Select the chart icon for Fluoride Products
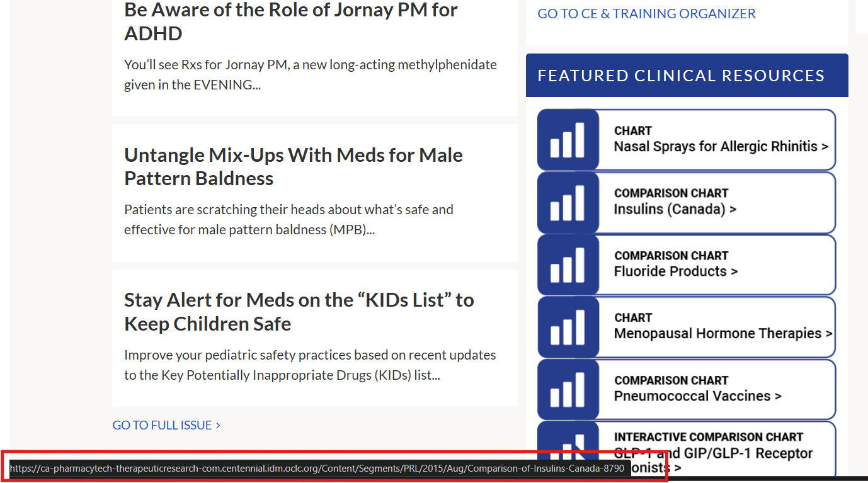 [568, 264]
